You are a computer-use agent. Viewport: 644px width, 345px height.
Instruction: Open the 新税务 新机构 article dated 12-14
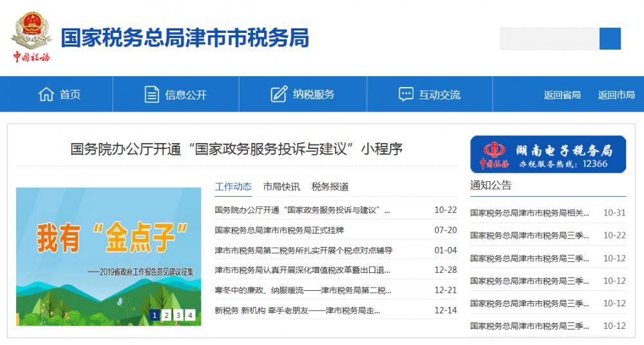pyautogui.click(x=297, y=310)
